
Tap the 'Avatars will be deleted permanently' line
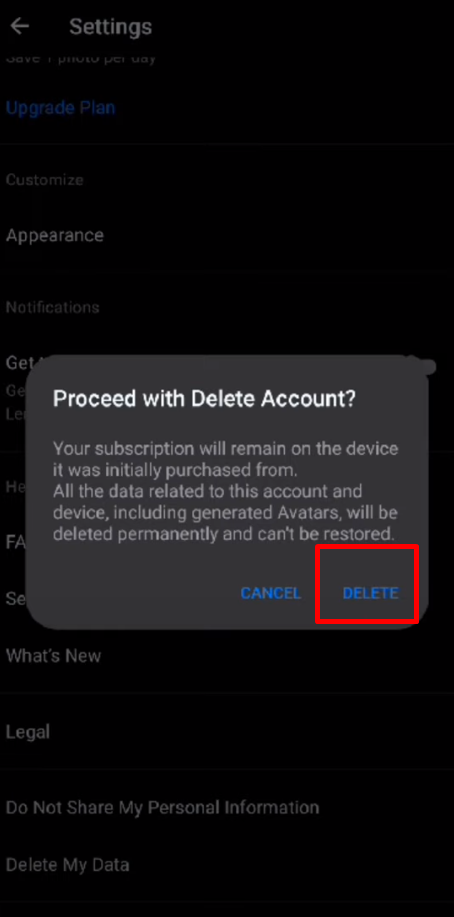[x=226, y=523]
